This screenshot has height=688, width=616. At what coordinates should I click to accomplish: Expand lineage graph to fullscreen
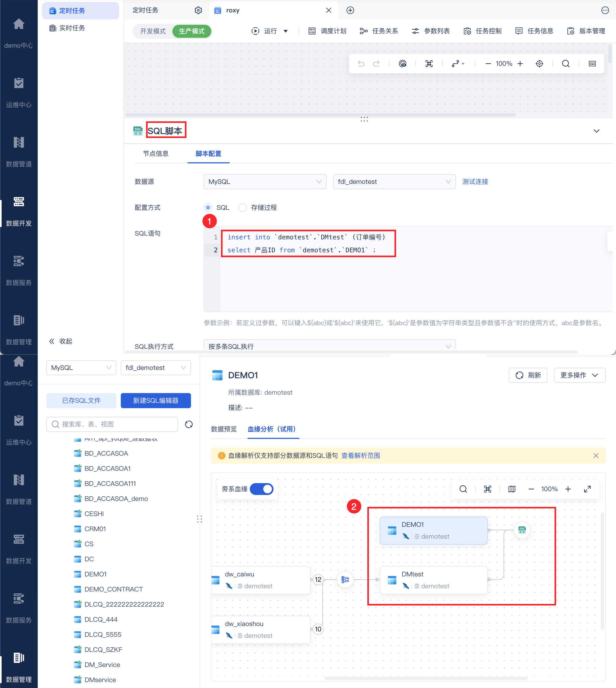pos(587,489)
